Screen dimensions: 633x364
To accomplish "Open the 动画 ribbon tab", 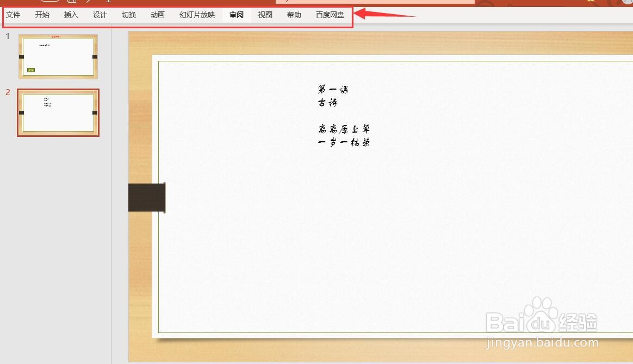I will [158, 15].
